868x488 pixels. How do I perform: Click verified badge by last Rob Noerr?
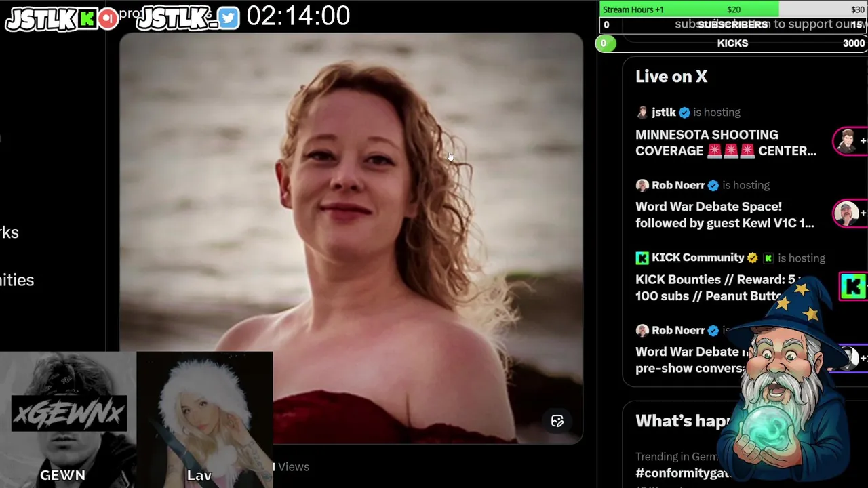(713, 330)
